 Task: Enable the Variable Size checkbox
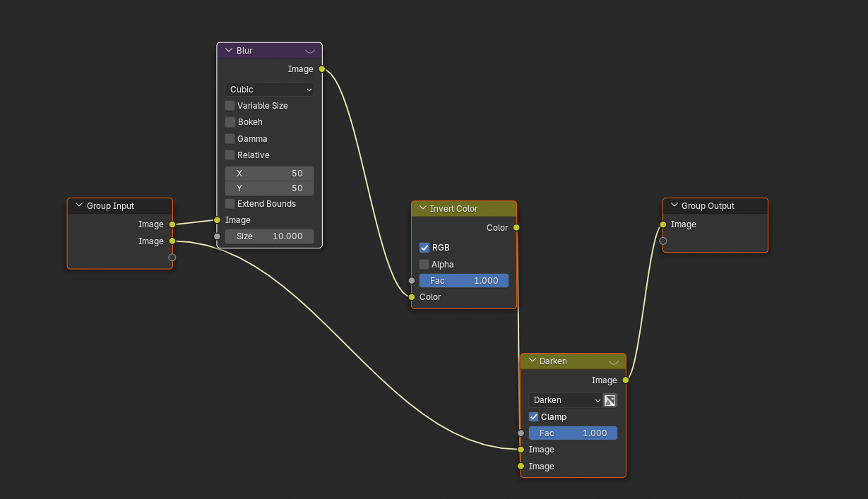(230, 106)
